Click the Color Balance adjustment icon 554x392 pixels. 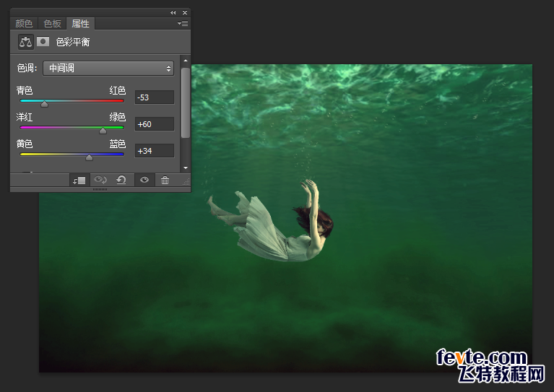tap(25, 42)
